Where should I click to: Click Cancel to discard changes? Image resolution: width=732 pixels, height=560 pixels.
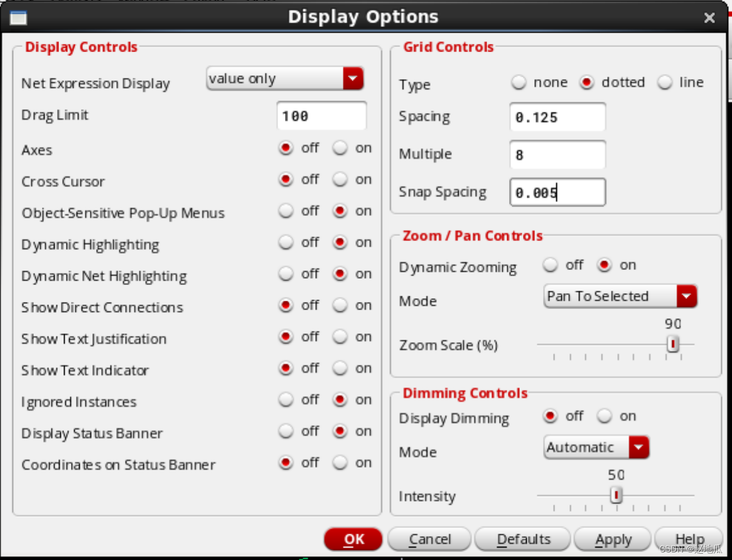(x=430, y=539)
